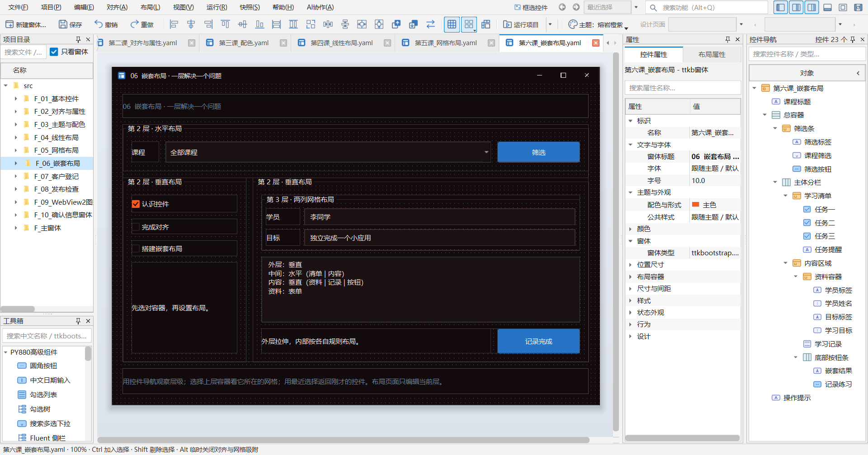This screenshot has width=868, height=455.
Task: Click the 记录完成 button
Action: click(x=538, y=341)
